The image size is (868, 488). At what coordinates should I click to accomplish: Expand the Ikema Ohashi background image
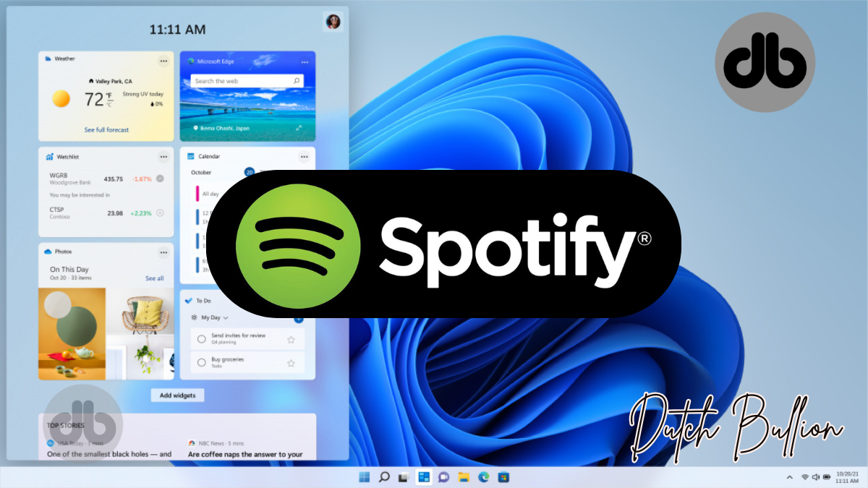(299, 127)
